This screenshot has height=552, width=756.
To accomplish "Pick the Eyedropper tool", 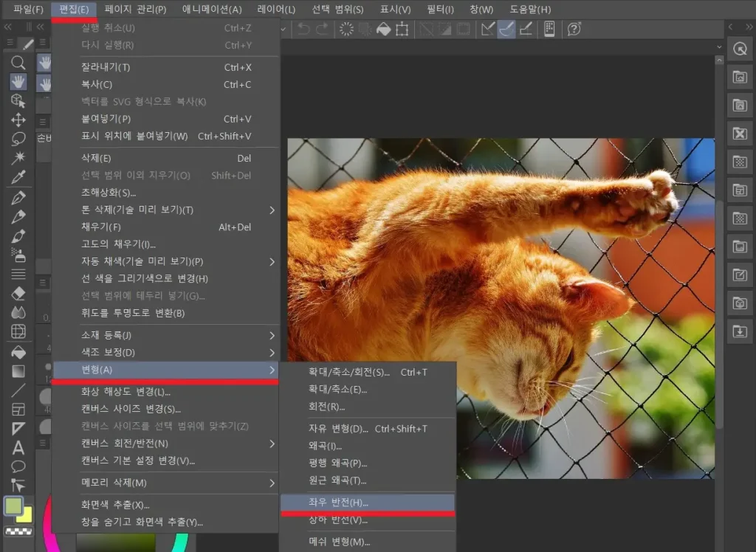I will (18, 176).
